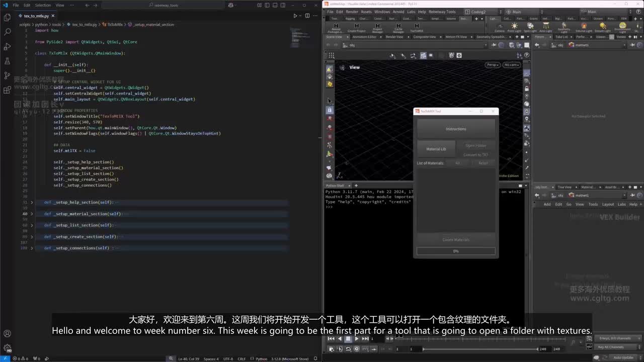The height and width of the screenshot is (362, 644).
Task: Open the Explorer view in VS Code
Action: (7, 17)
